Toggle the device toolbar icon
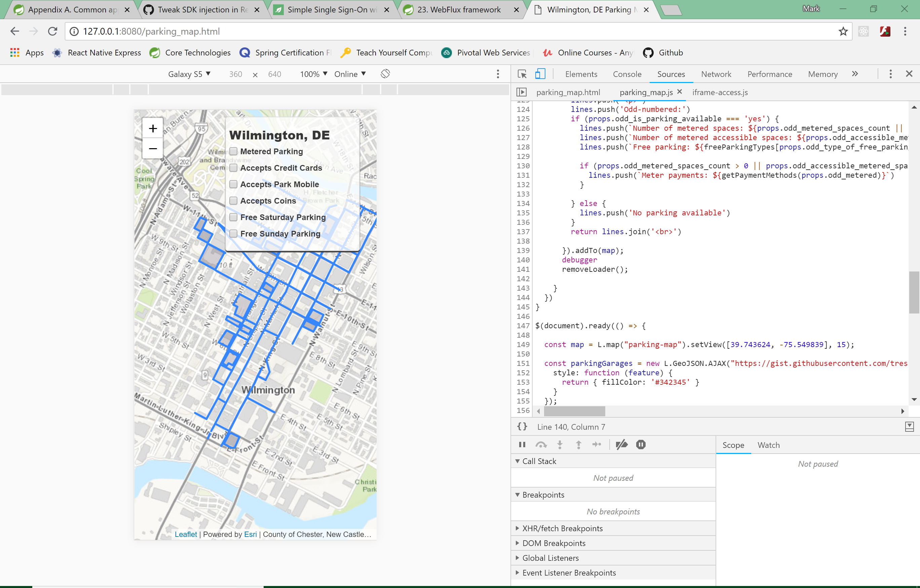This screenshot has height=588, width=920. coord(540,74)
